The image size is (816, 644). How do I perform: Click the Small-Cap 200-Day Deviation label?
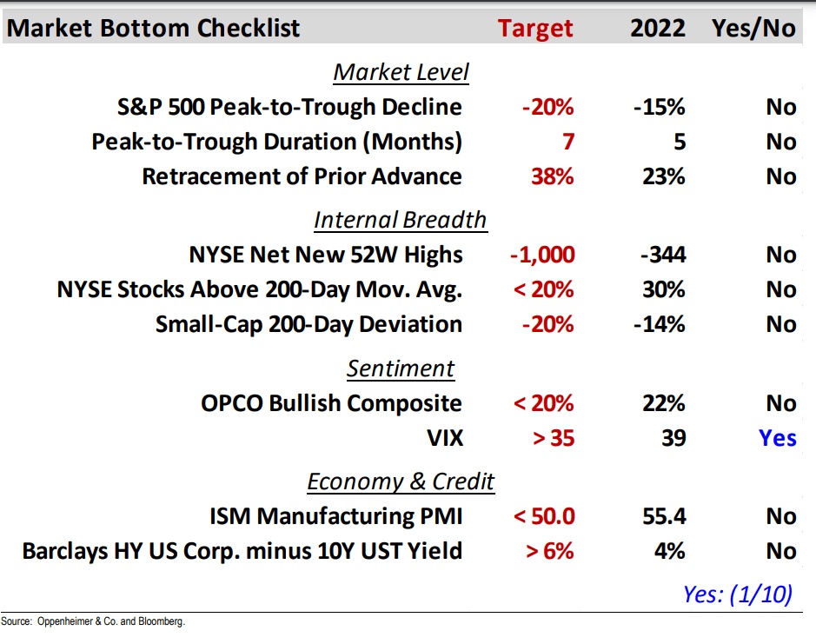(308, 324)
